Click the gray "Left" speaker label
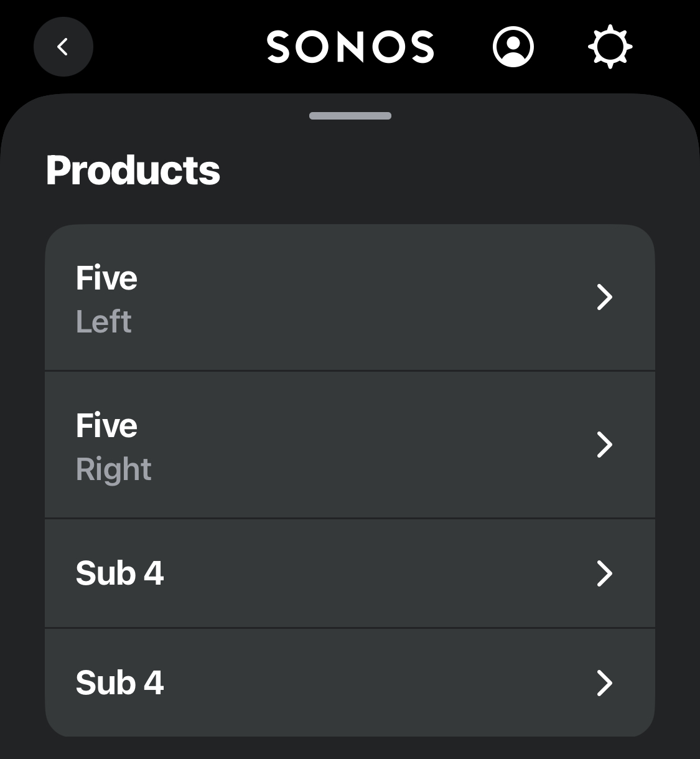 pos(104,322)
